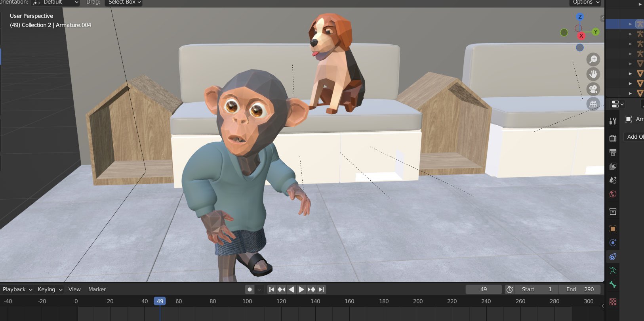Open the timeline Marker menu
The width and height of the screenshot is (644, 321).
click(97, 289)
